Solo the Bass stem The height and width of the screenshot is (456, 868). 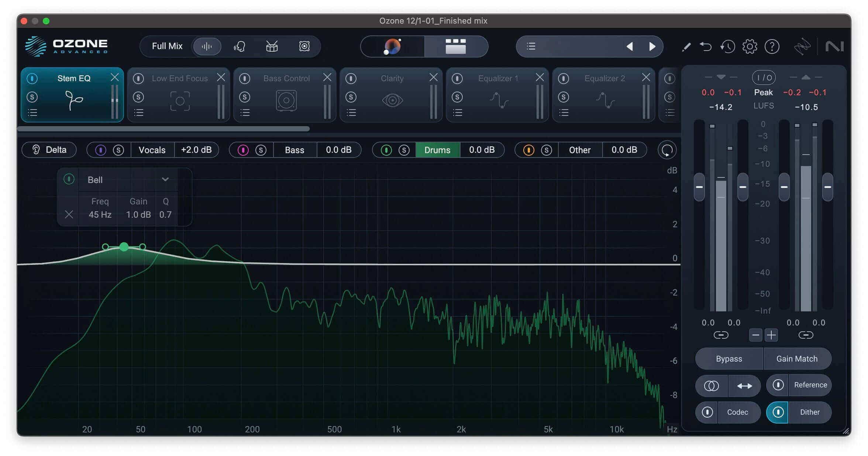(x=261, y=150)
